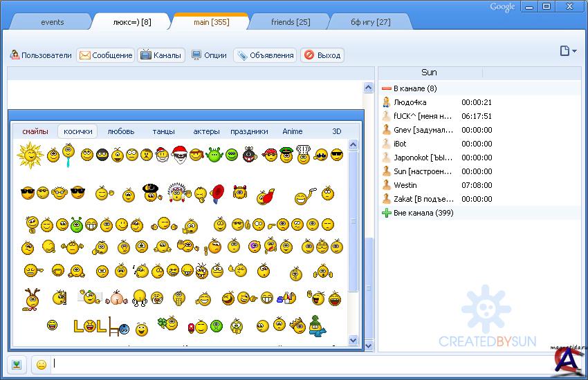588x380 pixels.
Task: Switch to the любовь emoticon category
Action: (121, 131)
